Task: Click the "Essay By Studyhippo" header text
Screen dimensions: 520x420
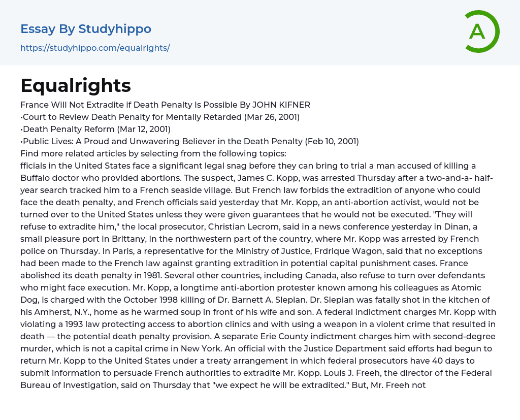Action: click(86, 29)
